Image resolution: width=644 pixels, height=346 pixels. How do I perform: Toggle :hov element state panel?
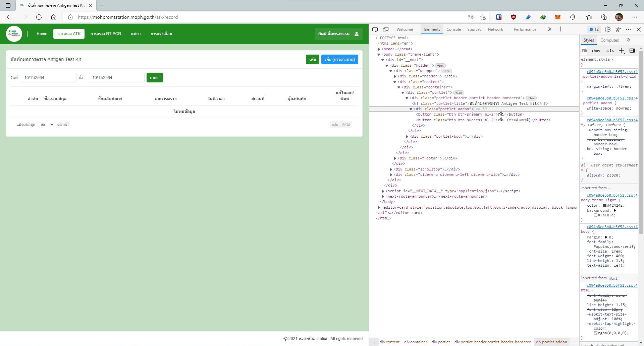tap(596, 51)
